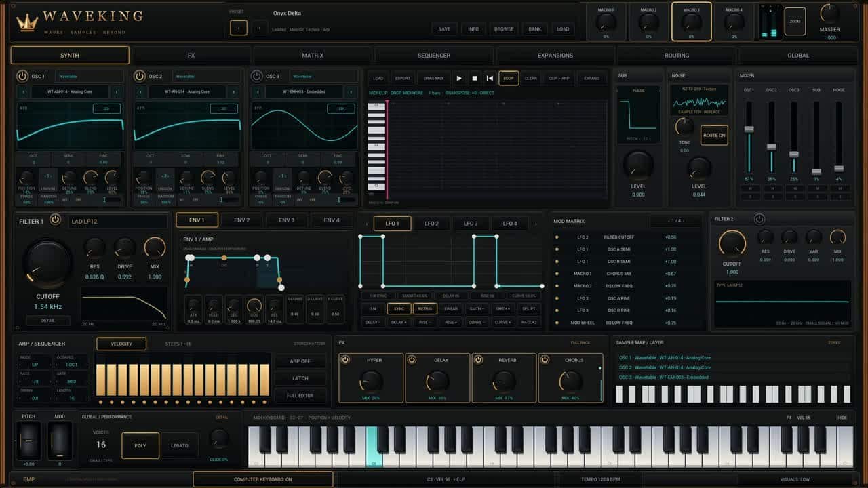Click the Filter 1 CUTOFF knob

coord(47,264)
